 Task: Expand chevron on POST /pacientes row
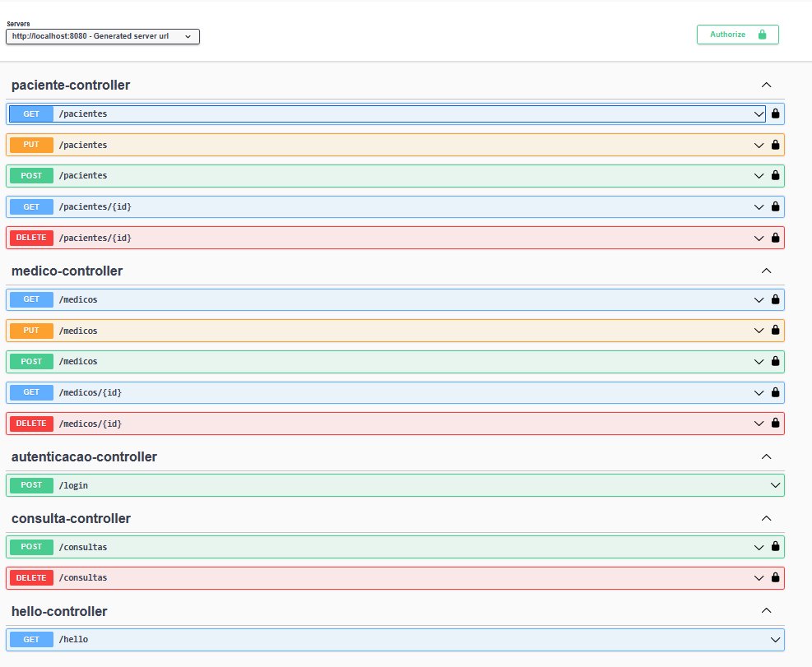(x=759, y=175)
